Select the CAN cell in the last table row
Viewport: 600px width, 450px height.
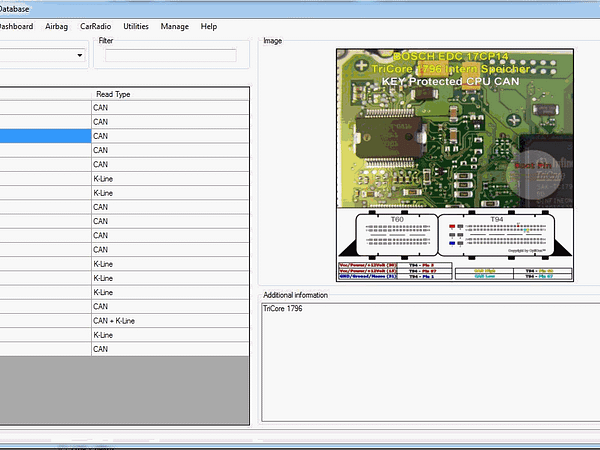(x=170, y=349)
